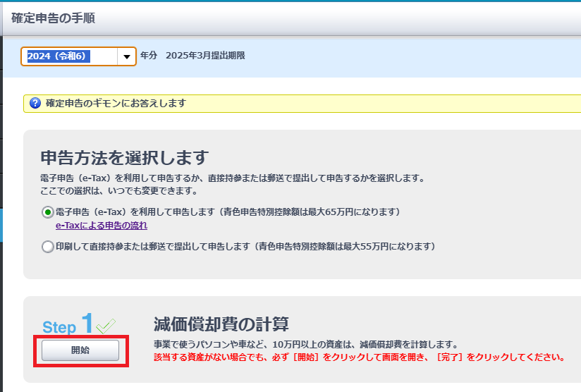Select the 電子申告（e-Tax） radio button
Image resolution: width=581 pixels, height=392 pixels.
click(x=48, y=212)
